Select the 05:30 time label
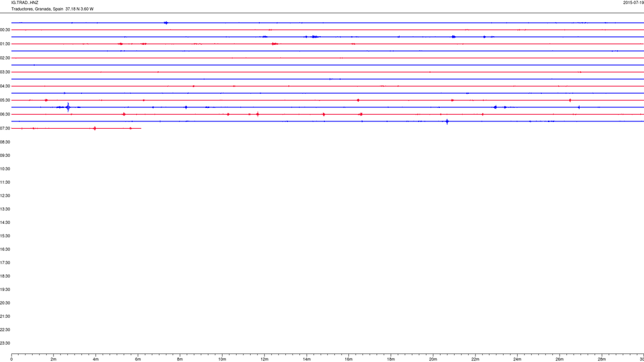 pos(5,100)
